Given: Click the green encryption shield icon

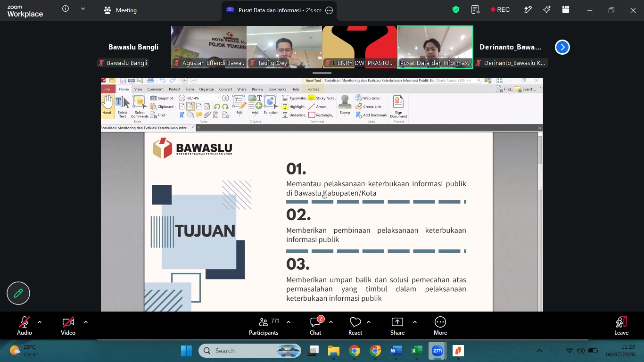Looking at the screenshot, I should pos(456,10).
